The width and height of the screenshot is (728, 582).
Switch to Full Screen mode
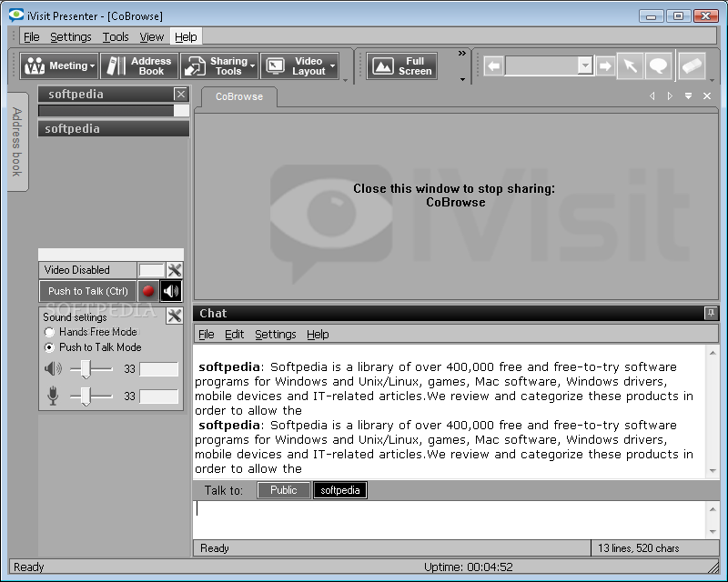tap(401, 65)
